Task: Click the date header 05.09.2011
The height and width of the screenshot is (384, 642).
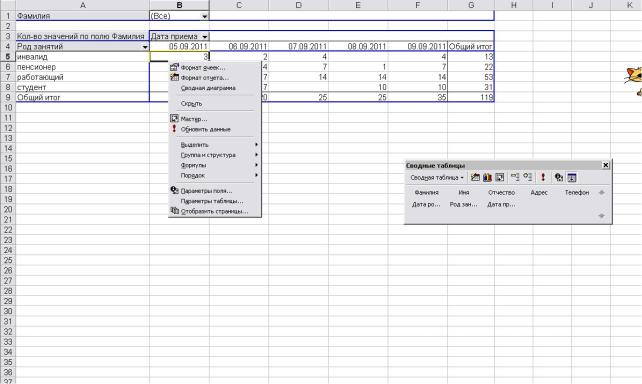Action: [x=179, y=47]
